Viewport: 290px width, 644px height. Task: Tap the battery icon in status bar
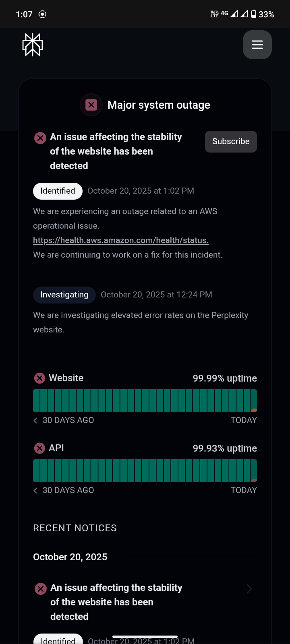coord(254,14)
